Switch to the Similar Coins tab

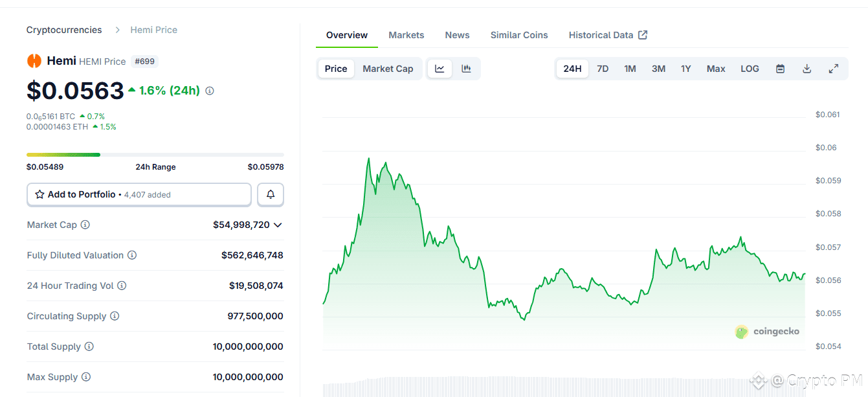click(519, 35)
